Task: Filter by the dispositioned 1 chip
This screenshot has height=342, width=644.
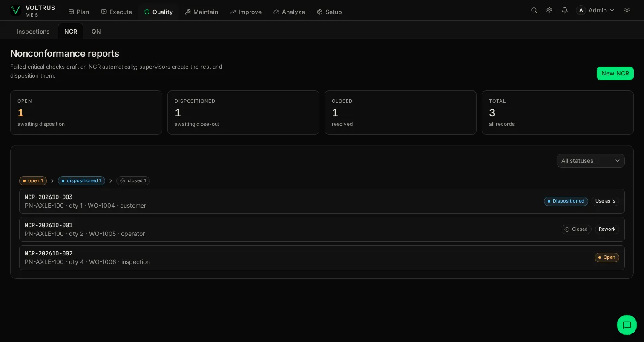Action: [x=81, y=181]
